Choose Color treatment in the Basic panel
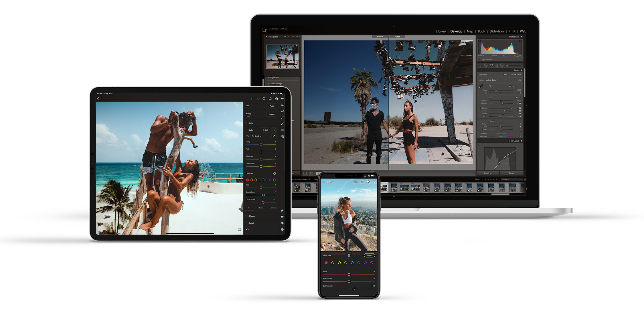Image resolution: width=644 pixels, height=314 pixels. point(505,75)
